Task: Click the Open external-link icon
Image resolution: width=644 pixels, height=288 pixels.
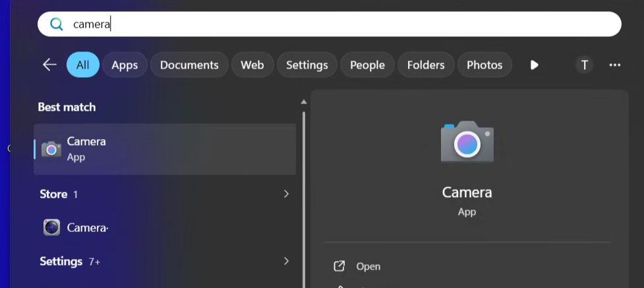Action: 339,266
